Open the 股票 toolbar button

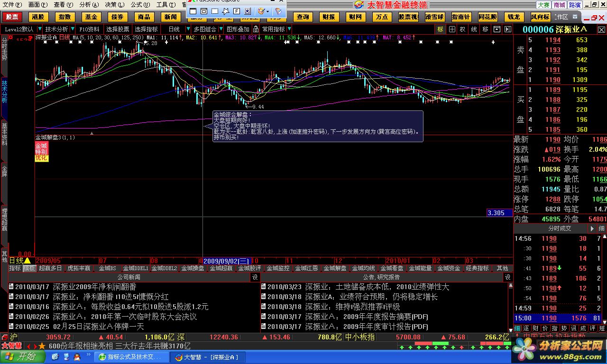(x=12, y=17)
